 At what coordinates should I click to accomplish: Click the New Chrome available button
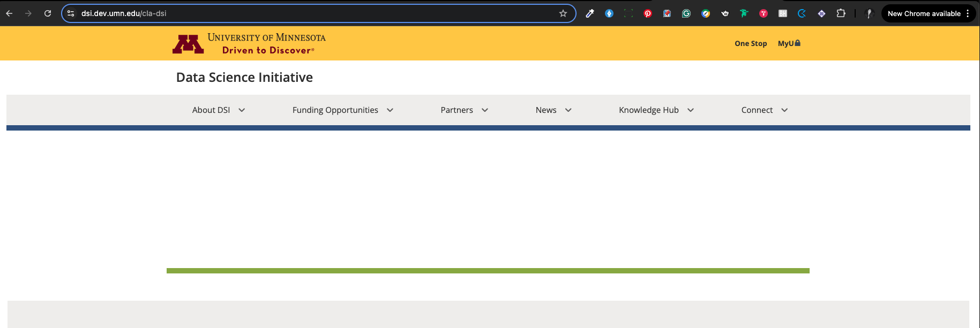(x=924, y=13)
